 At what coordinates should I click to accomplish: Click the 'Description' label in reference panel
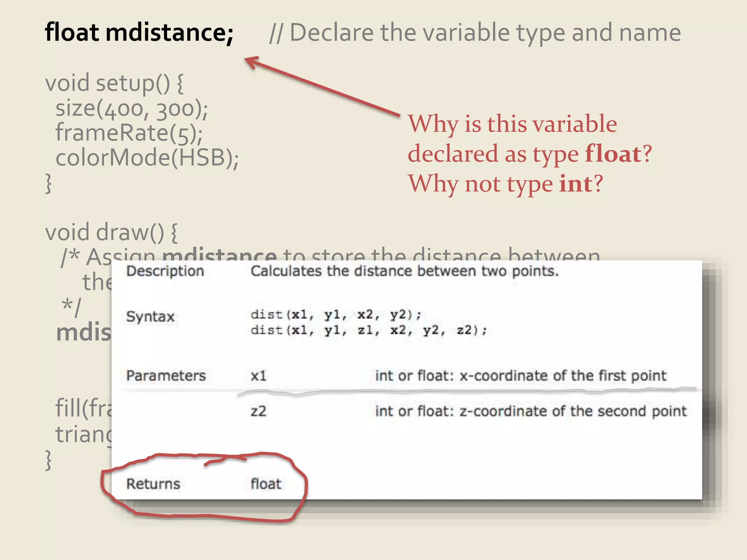[x=165, y=271]
